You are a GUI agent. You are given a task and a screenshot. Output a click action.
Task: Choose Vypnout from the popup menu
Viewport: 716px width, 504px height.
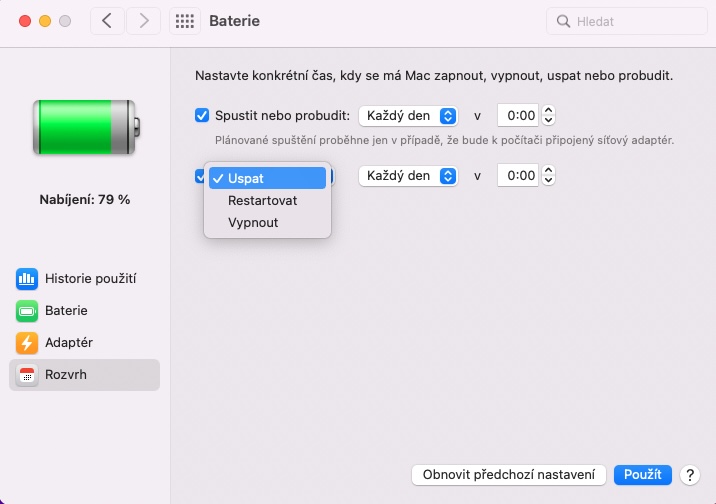point(253,222)
